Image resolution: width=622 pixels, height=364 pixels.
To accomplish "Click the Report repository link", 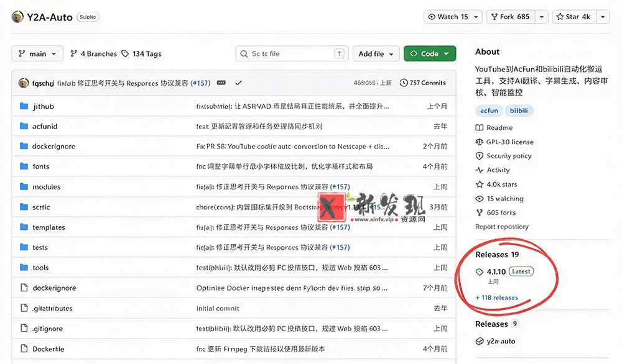I will (x=502, y=227).
